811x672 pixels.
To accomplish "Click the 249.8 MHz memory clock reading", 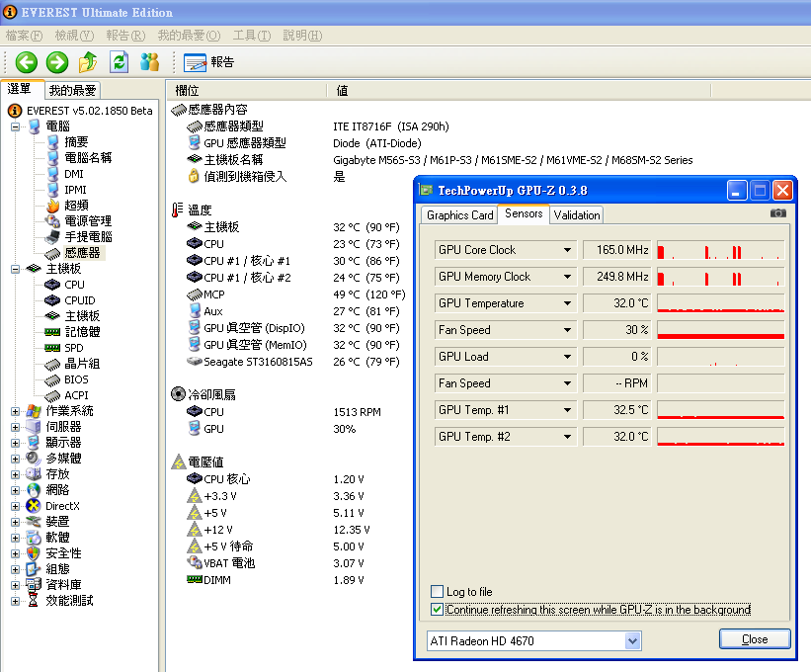I will 617,277.
